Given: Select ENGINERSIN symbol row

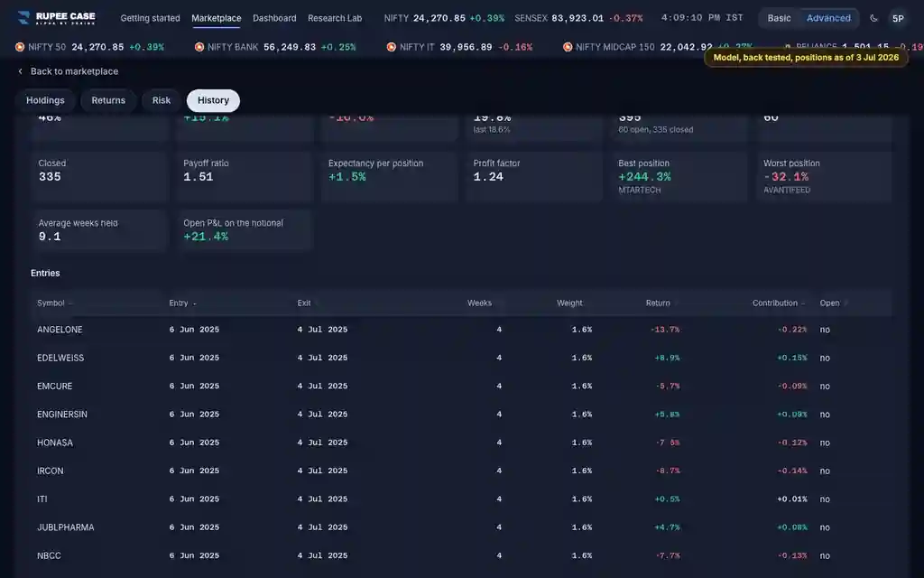Looking at the screenshot, I should (461, 415).
